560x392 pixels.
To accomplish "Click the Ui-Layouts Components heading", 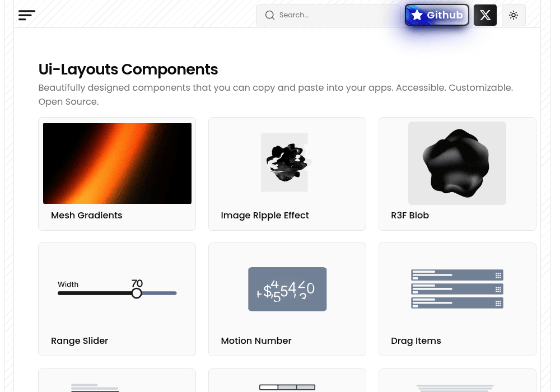I will (128, 69).
